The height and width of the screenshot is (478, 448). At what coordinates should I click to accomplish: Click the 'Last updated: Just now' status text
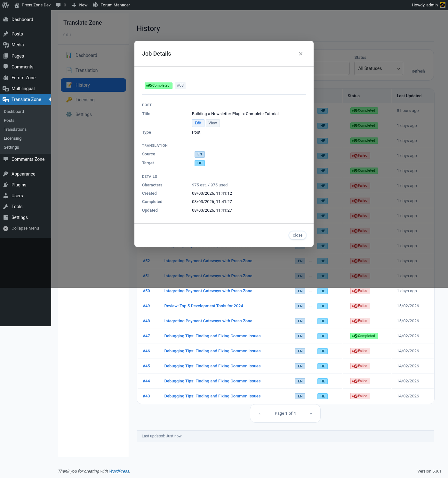[162, 436]
